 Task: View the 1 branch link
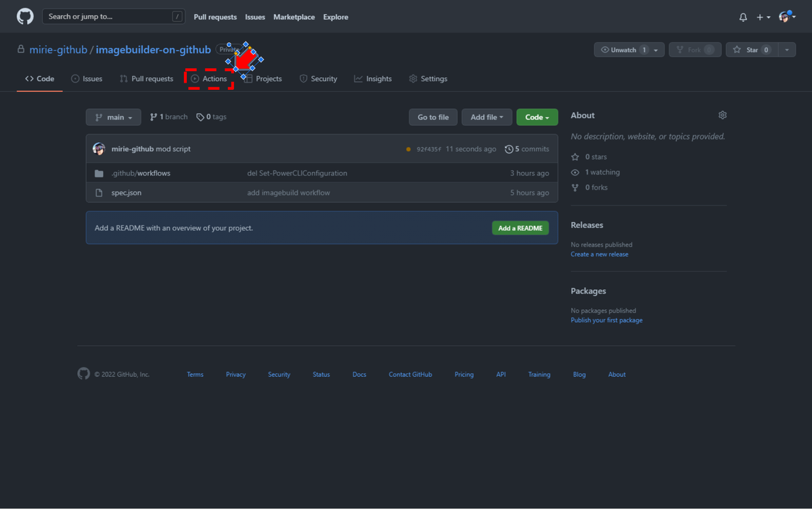(x=168, y=117)
